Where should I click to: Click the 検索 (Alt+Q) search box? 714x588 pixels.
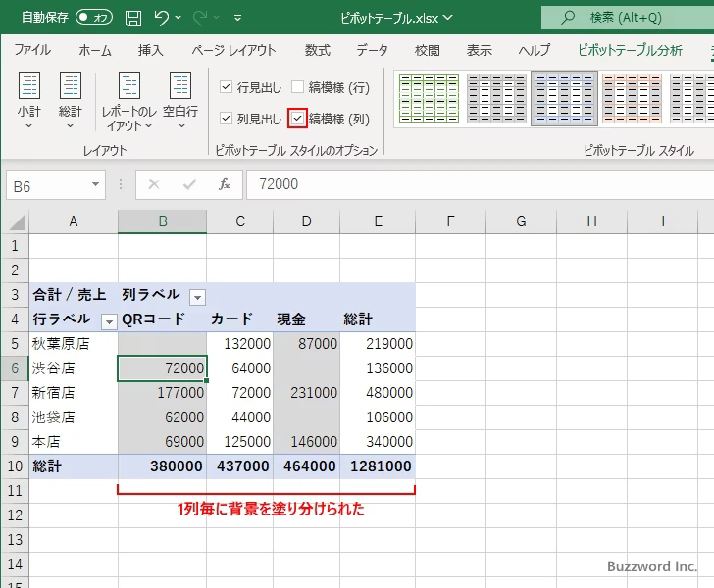(x=628, y=18)
